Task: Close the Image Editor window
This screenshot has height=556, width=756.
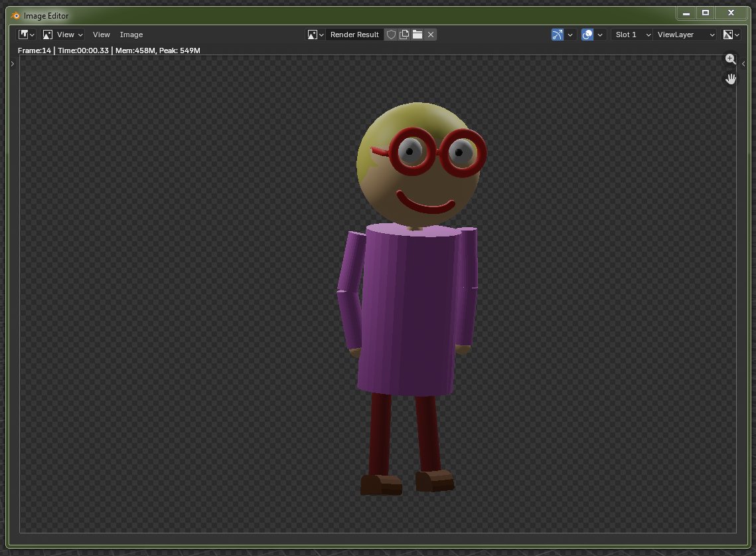Action: click(x=731, y=13)
